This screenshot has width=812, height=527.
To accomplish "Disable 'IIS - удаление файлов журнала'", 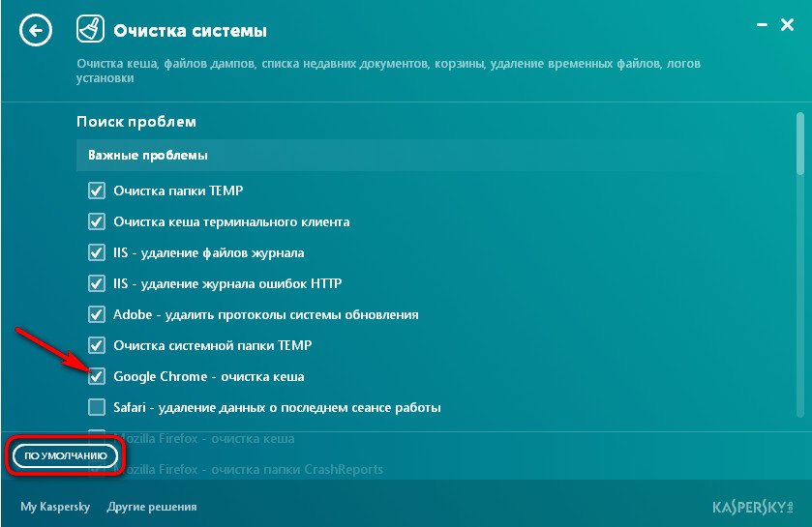I will [97, 253].
